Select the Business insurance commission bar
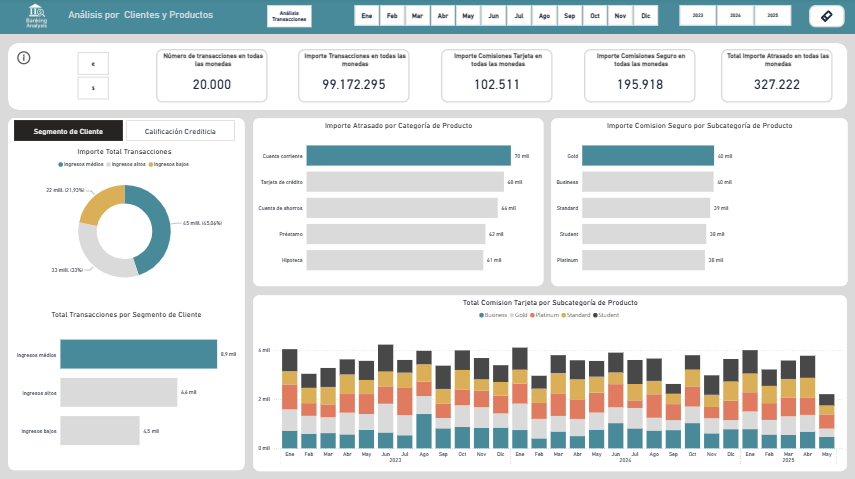 click(648, 182)
